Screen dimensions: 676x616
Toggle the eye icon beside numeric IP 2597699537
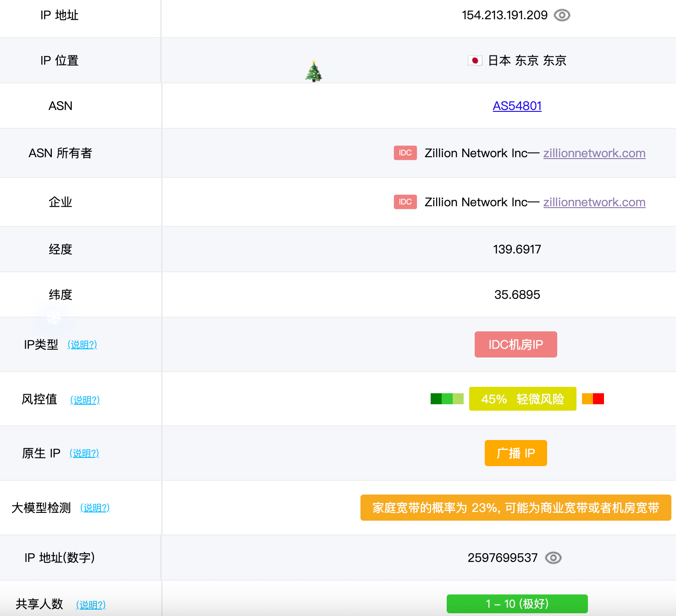tap(553, 558)
